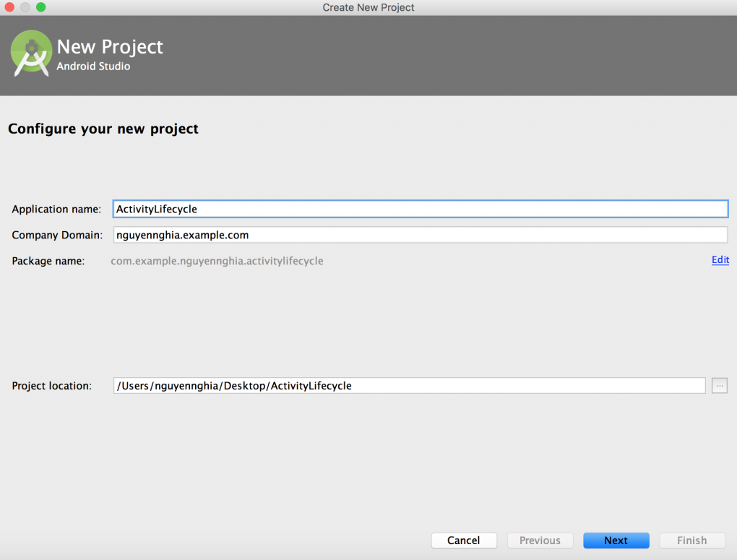This screenshot has width=737, height=560.
Task: Click the 'Package name:' label
Action: coord(48,261)
